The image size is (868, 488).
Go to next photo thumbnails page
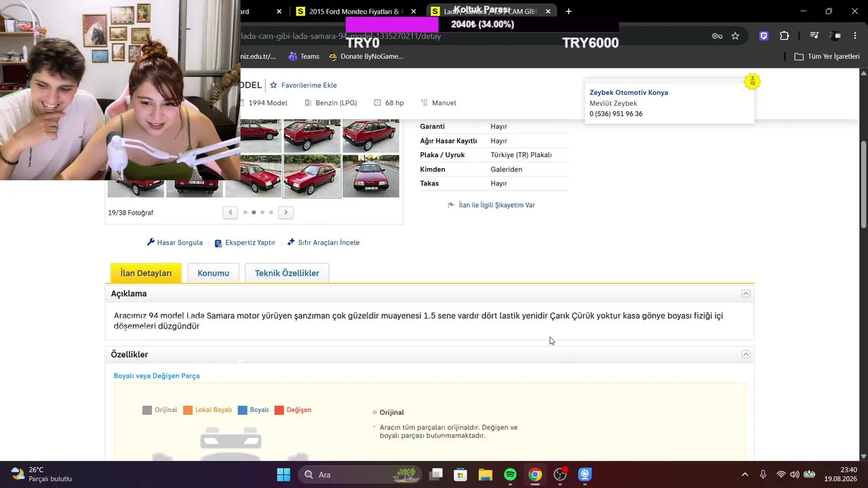coord(285,212)
